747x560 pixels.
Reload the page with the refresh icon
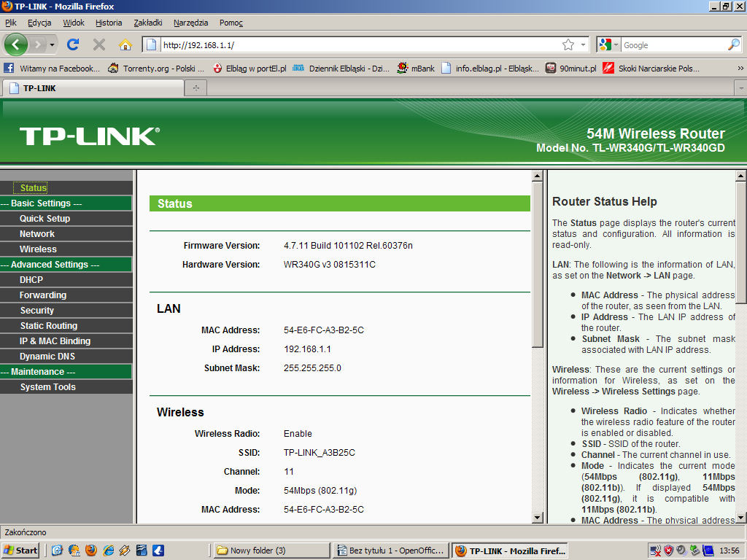point(73,44)
